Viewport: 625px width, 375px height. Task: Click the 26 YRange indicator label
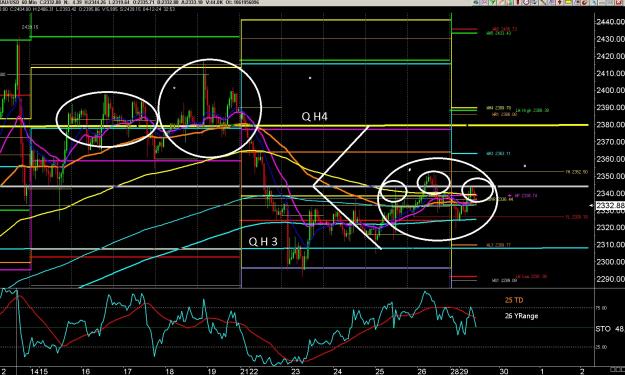(x=521, y=316)
